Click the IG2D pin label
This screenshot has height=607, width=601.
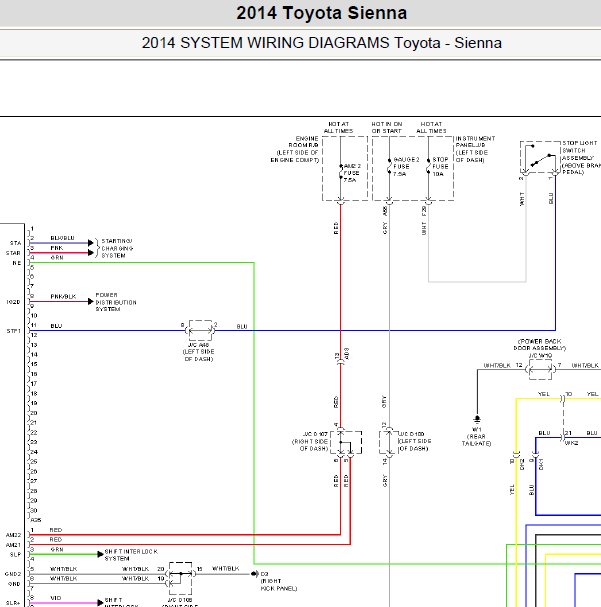[x=13, y=302]
